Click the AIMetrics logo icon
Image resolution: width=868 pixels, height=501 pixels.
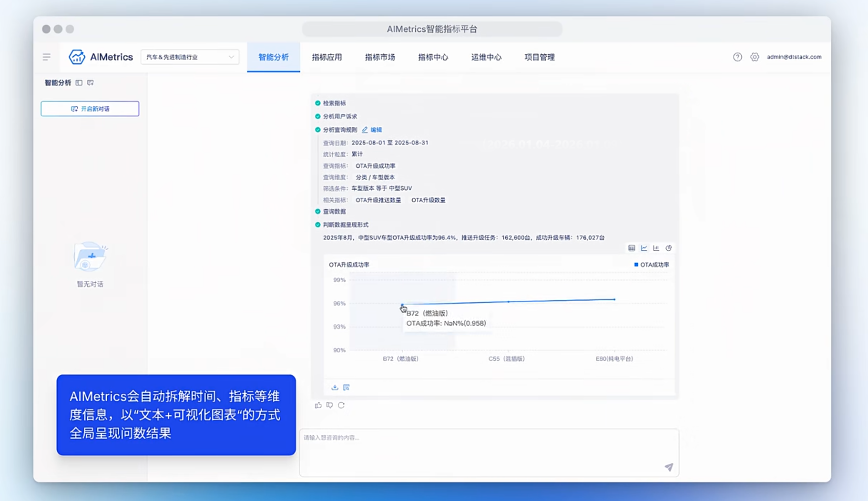77,57
